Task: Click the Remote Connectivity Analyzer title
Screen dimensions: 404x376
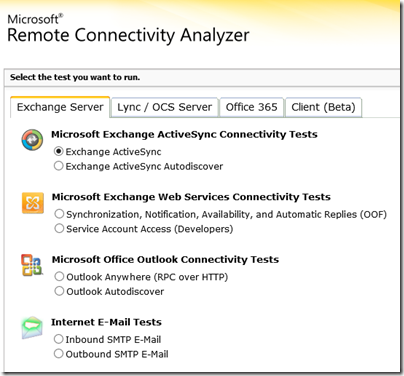Action: tap(128, 35)
